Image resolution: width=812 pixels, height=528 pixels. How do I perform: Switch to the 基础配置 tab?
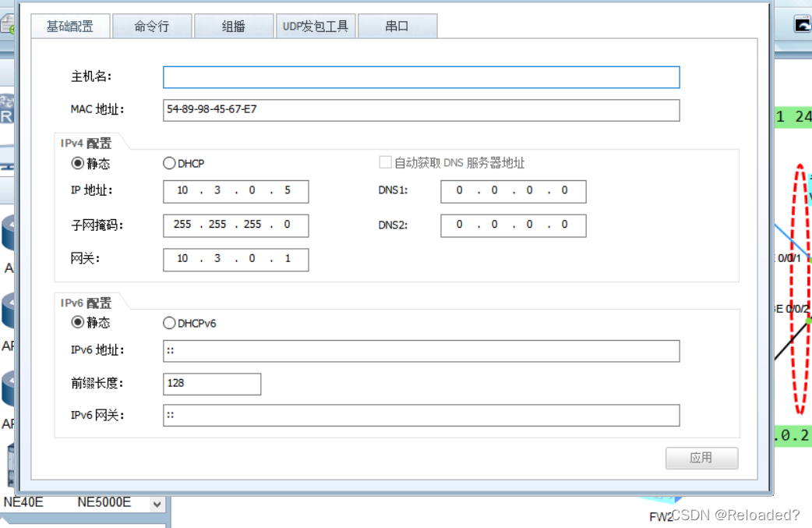pyautogui.click(x=70, y=27)
